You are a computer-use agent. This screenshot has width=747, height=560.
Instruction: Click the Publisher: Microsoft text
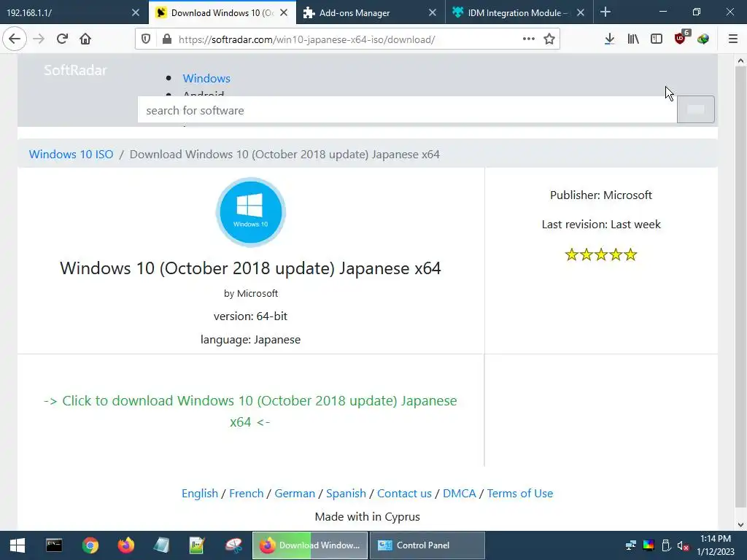[601, 195]
